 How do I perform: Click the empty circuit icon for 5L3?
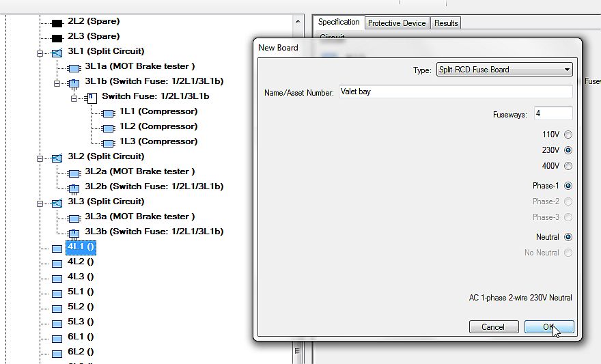click(x=57, y=324)
